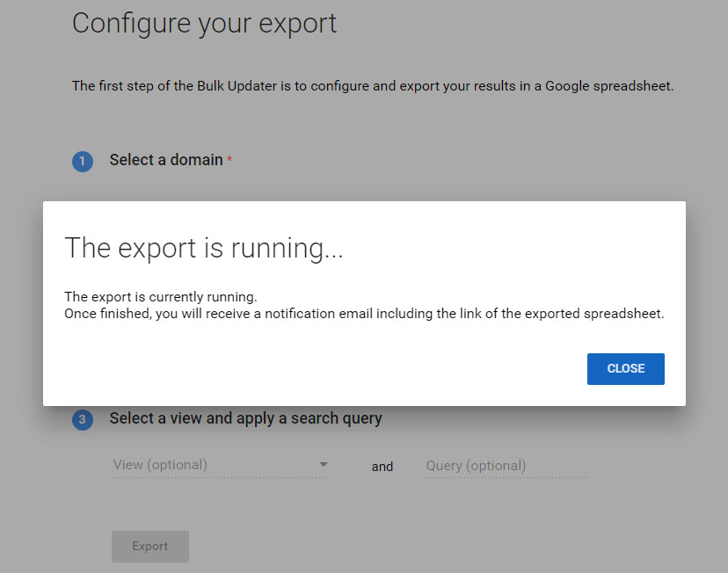Click the step 1 numbered circle icon
This screenshot has height=573, width=728.
click(x=83, y=162)
